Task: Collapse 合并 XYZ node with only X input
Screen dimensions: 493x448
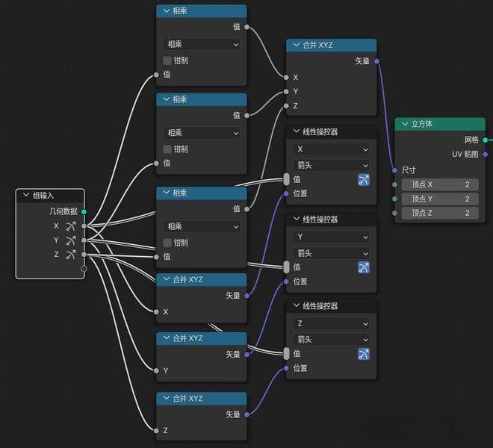Action: (167, 279)
